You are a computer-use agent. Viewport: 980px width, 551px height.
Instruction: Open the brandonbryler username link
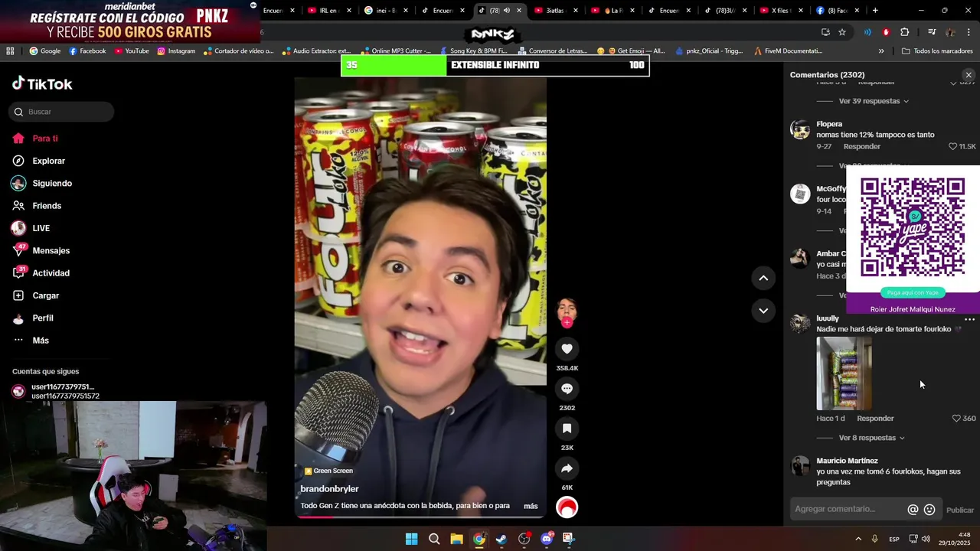(x=329, y=489)
